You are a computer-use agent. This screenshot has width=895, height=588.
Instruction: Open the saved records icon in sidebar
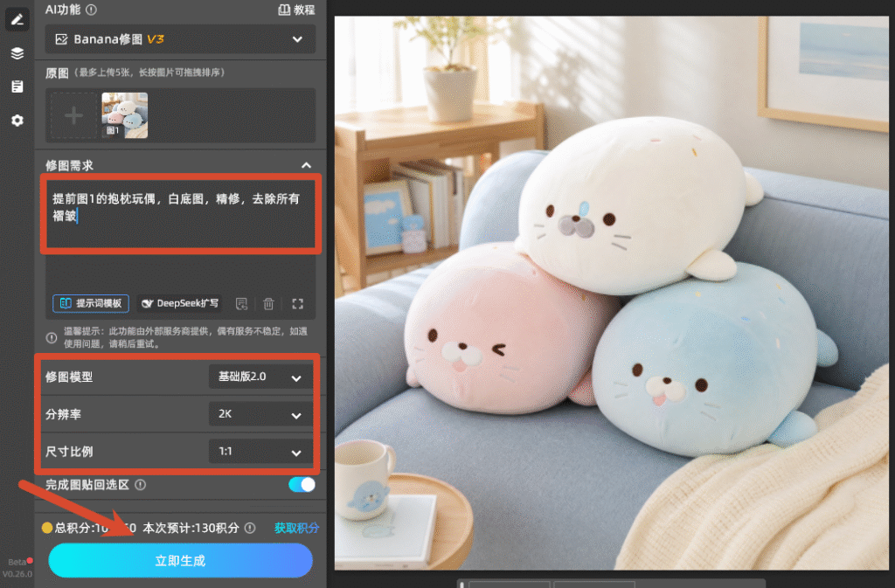17,86
